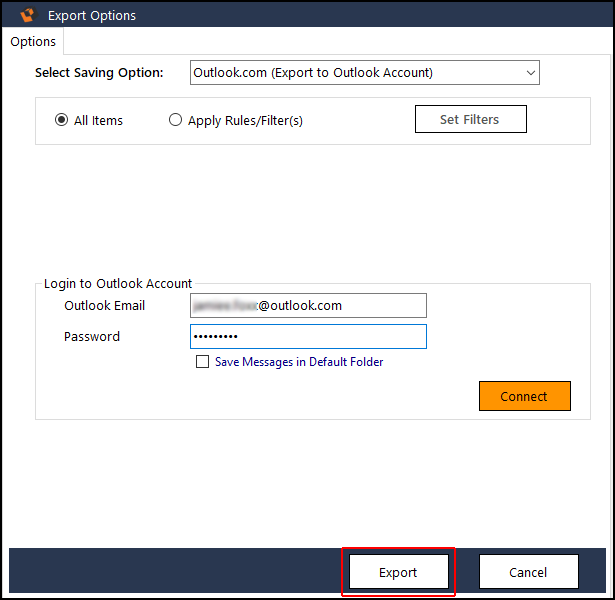Switch to the Options tab

pyautogui.click(x=33, y=42)
